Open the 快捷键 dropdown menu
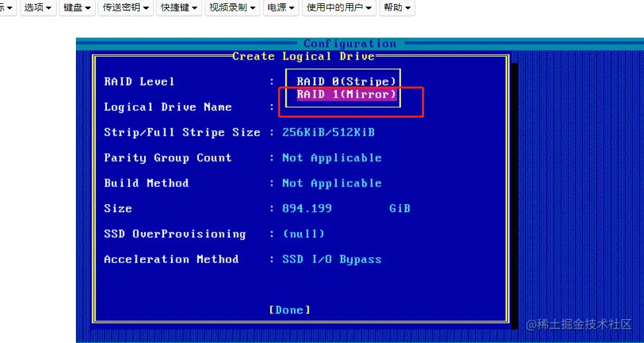Screen dimensions: 644x343 click(x=179, y=8)
